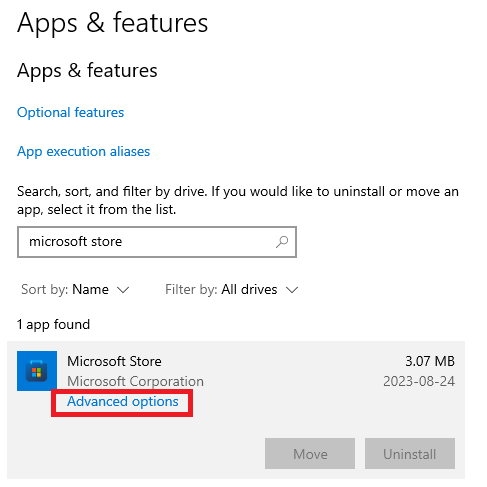Open the Filter by All drives dropdown
Image resolution: width=487 pixels, height=487 pixels.
[x=231, y=289]
